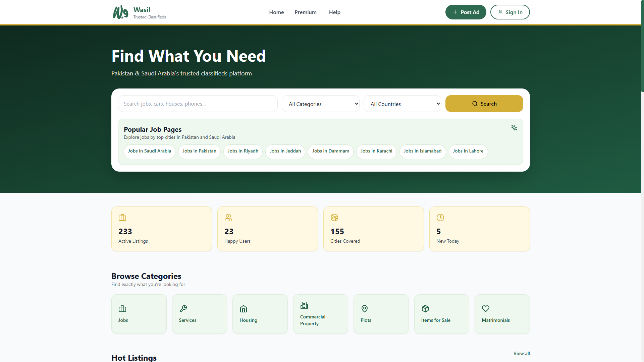
Task: Open the All Categories dropdown
Action: [x=321, y=104]
